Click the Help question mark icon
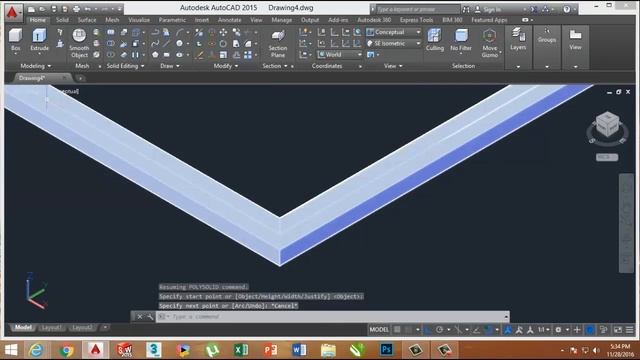This screenshot has width=640, height=360. coord(567,9)
